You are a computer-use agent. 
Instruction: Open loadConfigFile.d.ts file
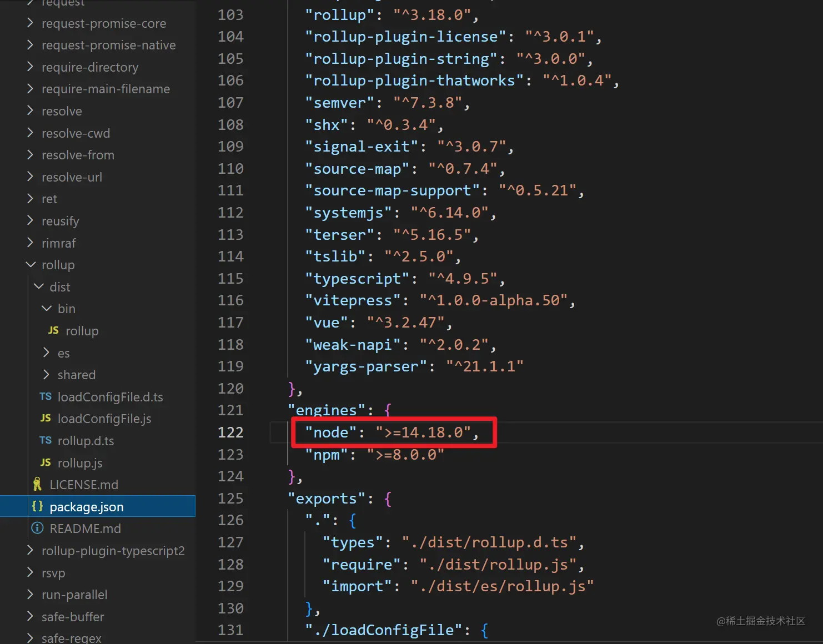pos(111,397)
